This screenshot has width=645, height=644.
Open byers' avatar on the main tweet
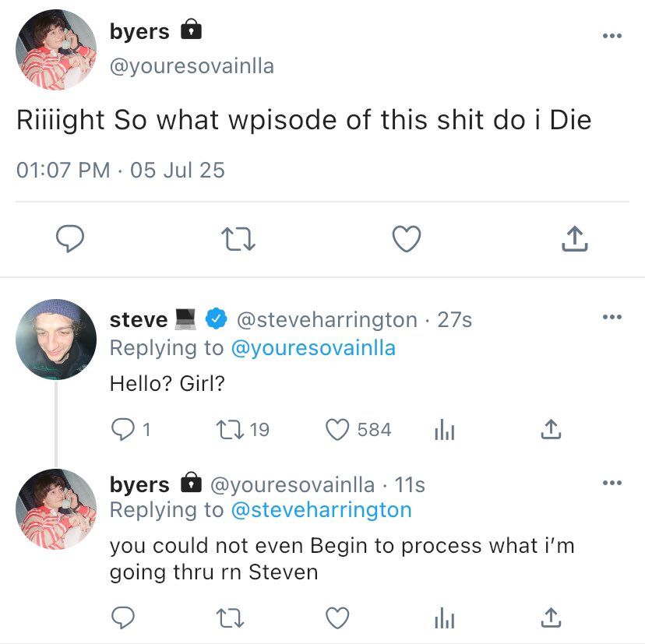click(56, 51)
